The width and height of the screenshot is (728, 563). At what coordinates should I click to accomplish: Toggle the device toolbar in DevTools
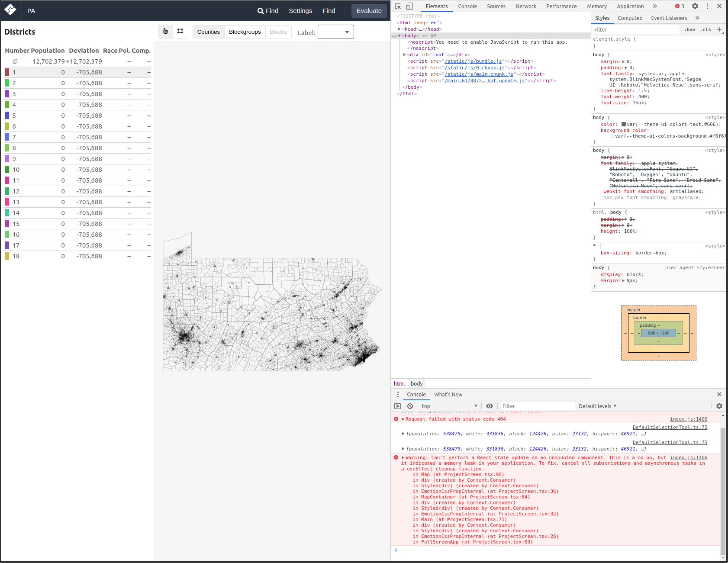(409, 6)
